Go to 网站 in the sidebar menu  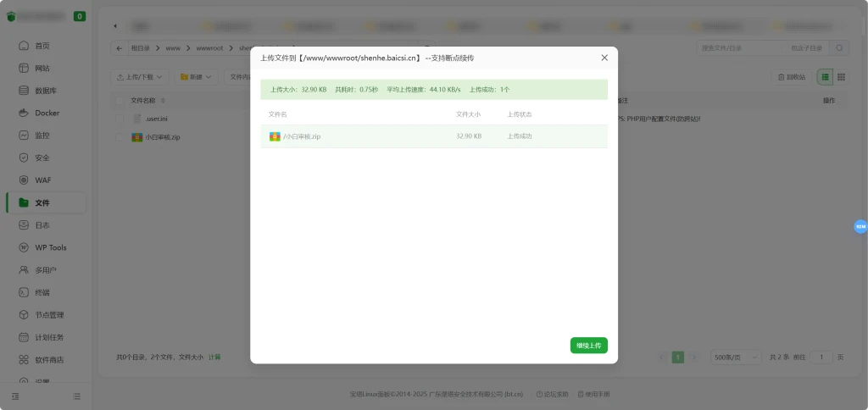tap(42, 68)
